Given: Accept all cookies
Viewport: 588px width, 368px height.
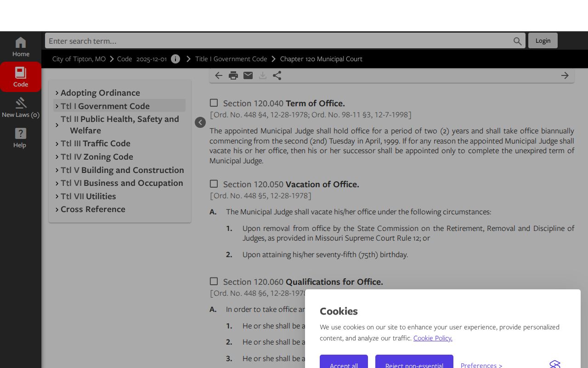Looking at the screenshot, I should [344, 362].
